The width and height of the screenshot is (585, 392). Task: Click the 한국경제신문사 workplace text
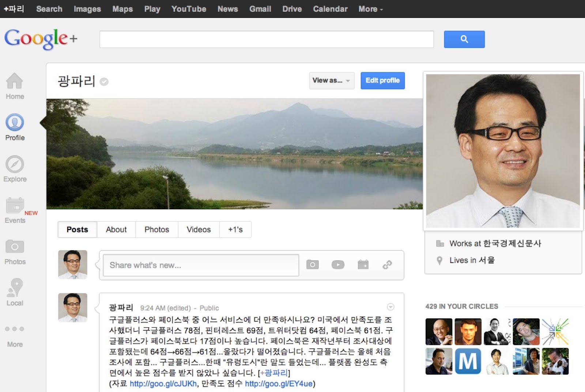512,243
